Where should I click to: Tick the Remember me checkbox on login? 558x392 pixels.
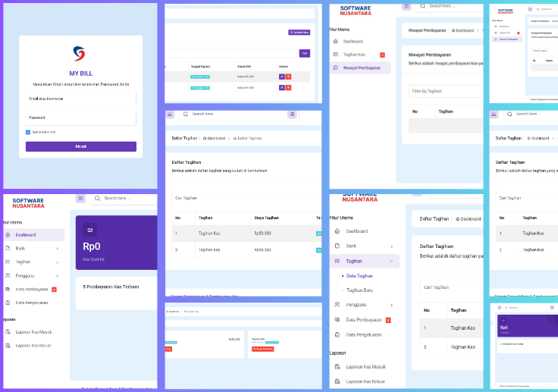[x=28, y=132]
